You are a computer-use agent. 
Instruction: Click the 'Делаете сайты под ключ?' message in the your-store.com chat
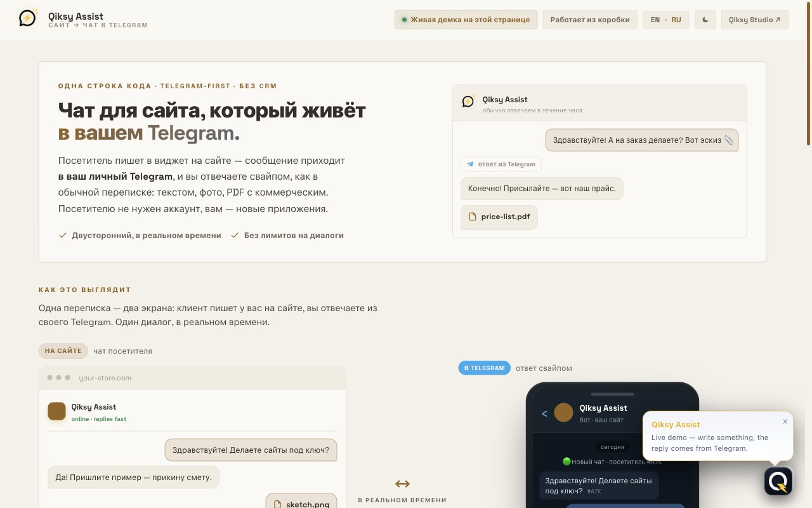251,450
